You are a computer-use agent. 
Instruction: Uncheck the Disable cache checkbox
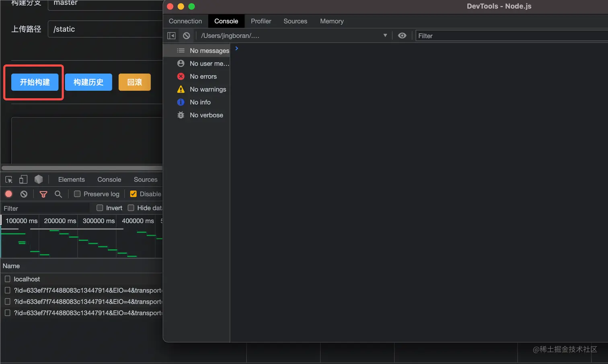pos(134,194)
